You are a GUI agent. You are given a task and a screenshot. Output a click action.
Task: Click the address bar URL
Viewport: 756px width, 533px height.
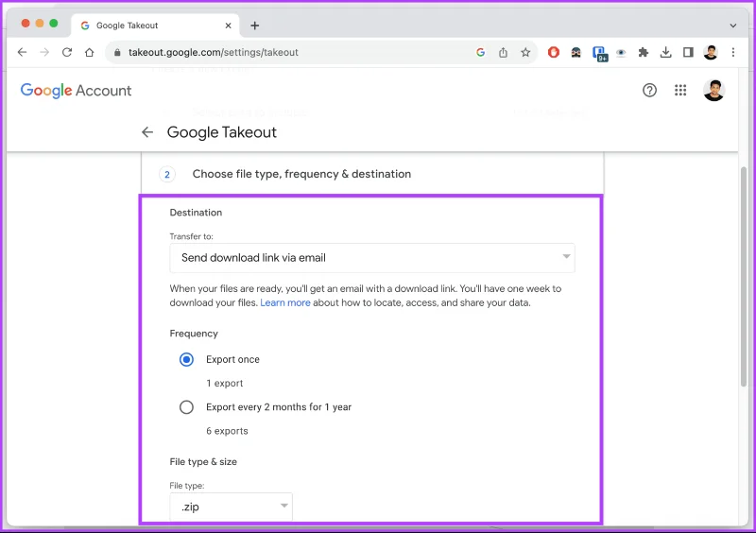pyautogui.click(x=214, y=52)
